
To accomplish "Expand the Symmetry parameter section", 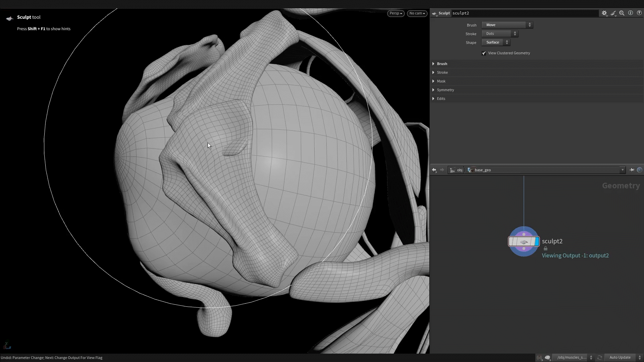I will [445, 90].
